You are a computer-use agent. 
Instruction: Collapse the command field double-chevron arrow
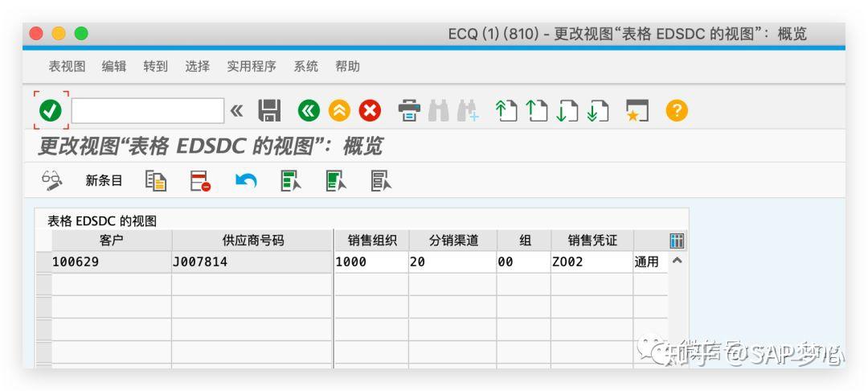[x=237, y=111]
